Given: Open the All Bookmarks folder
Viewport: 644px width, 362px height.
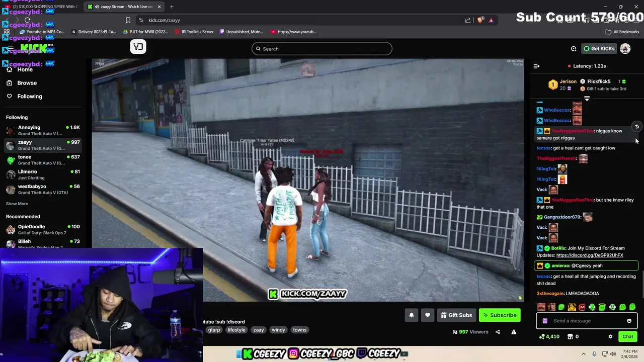Looking at the screenshot, I should pos(622,32).
